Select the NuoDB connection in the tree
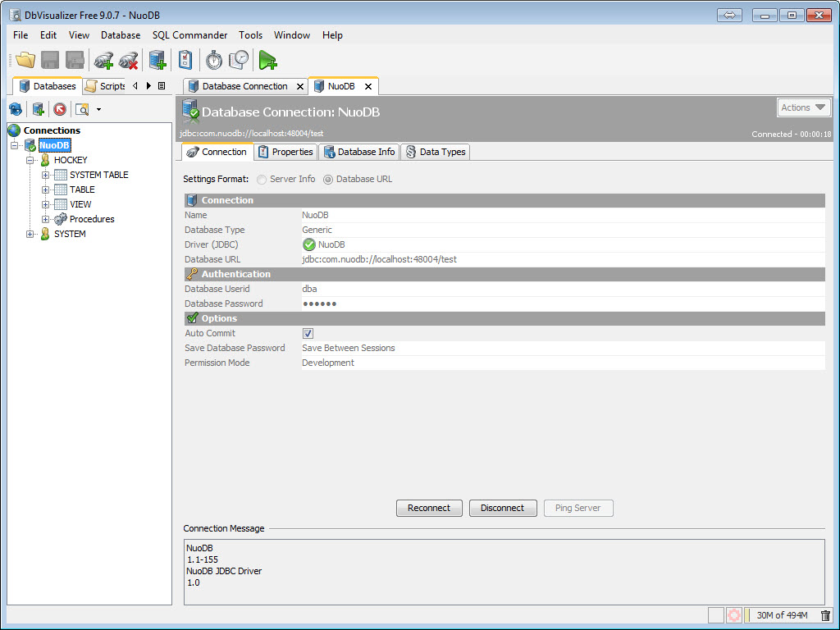Image resolution: width=840 pixels, height=630 pixels. (54, 145)
